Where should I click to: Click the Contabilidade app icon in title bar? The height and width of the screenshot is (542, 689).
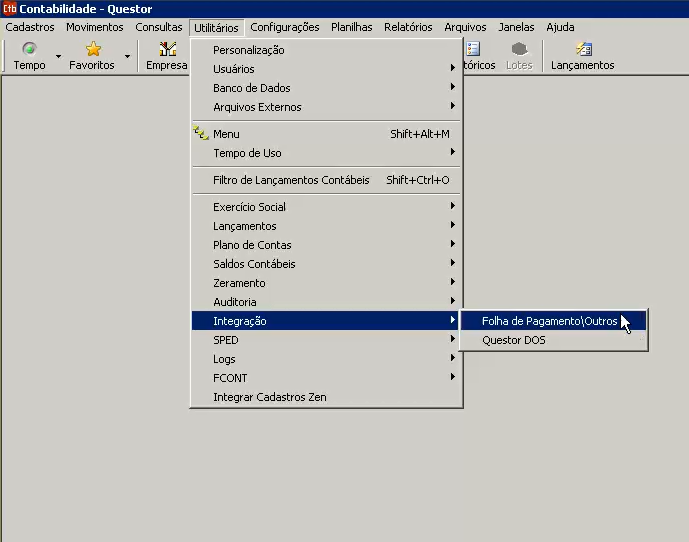tap(9, 9)
